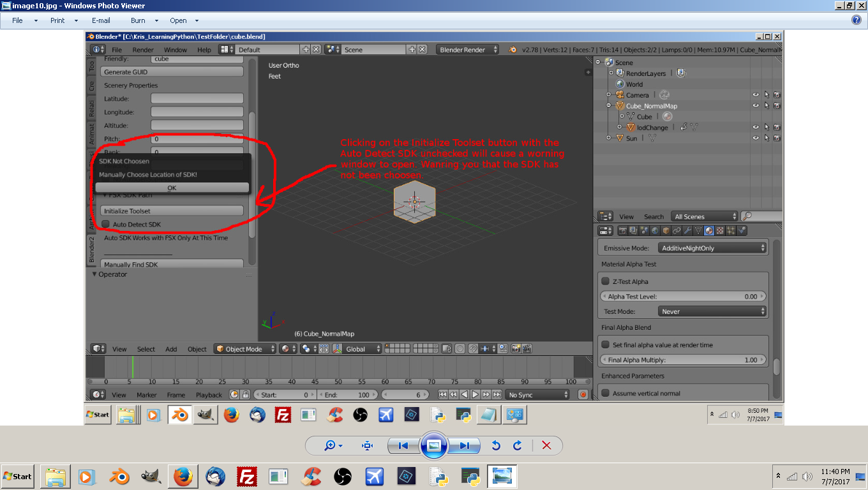
Task: Open the Texture properties tab (checker icon)
Action: click(x=720, y=231)
